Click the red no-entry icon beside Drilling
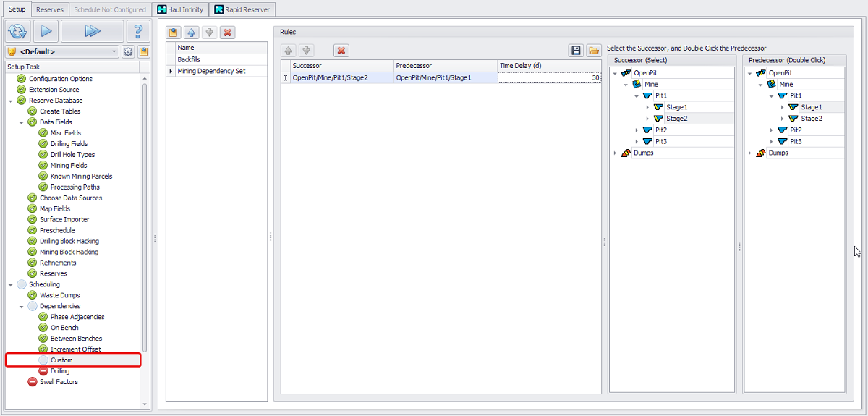Viewport: 868px width, 416px height. 43,371
